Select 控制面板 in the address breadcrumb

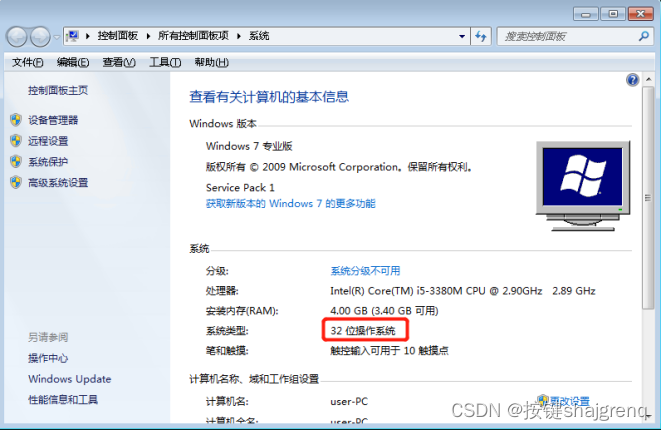(x=118, y=36)
